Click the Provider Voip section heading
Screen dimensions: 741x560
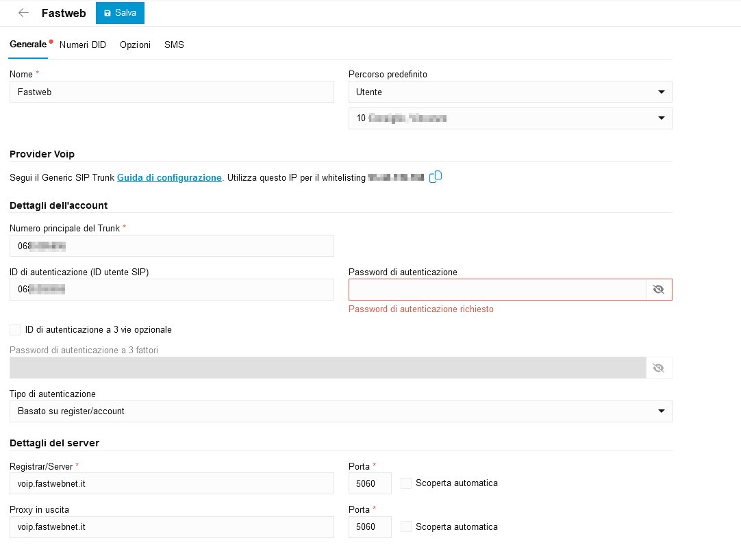(42, 154)
